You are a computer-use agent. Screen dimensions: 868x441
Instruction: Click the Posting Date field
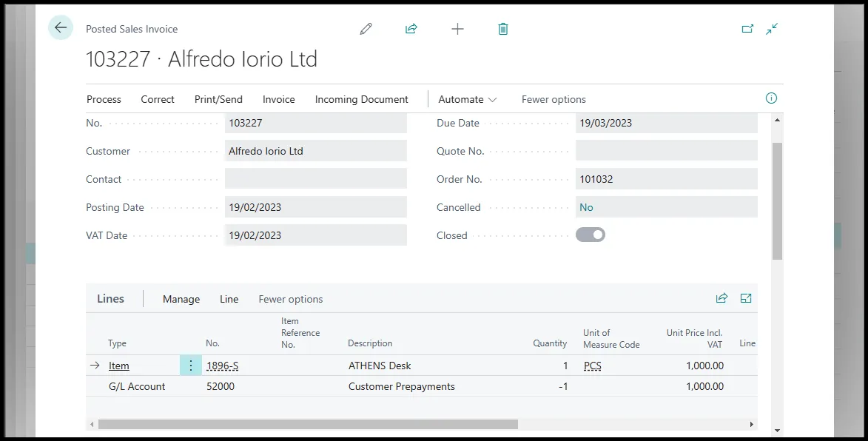tap(315, 207)
